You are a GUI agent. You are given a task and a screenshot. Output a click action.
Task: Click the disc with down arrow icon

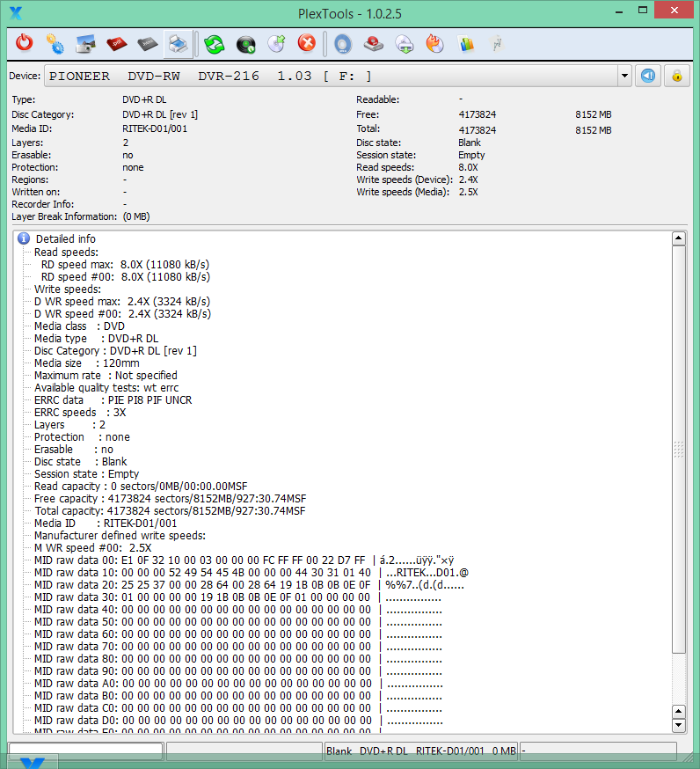pos(405,44)
